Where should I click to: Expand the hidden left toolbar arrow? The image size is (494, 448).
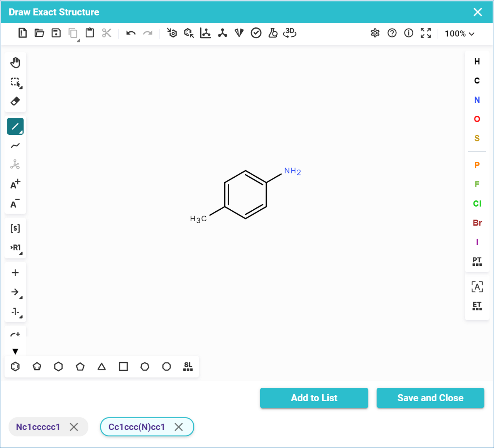point(15,351)
